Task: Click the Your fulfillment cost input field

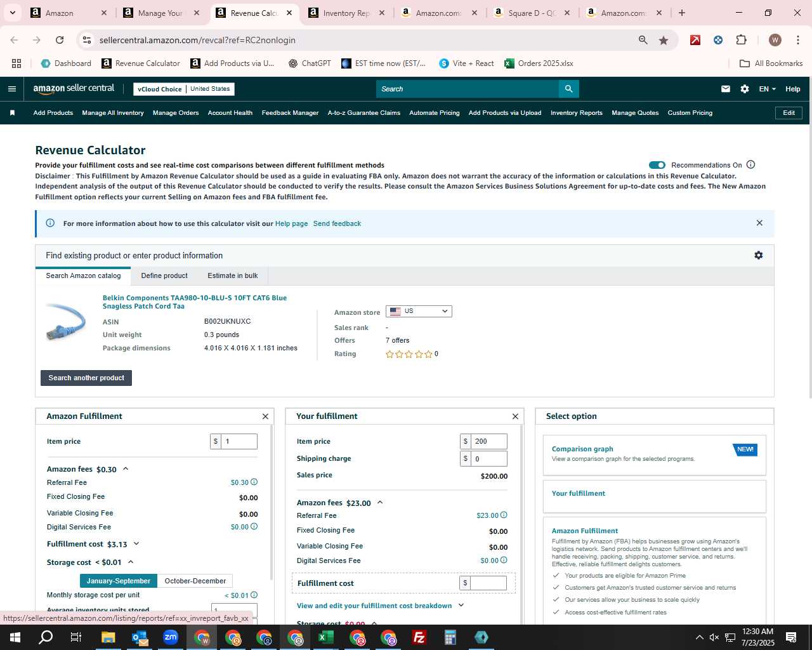Action: point(488,583)
